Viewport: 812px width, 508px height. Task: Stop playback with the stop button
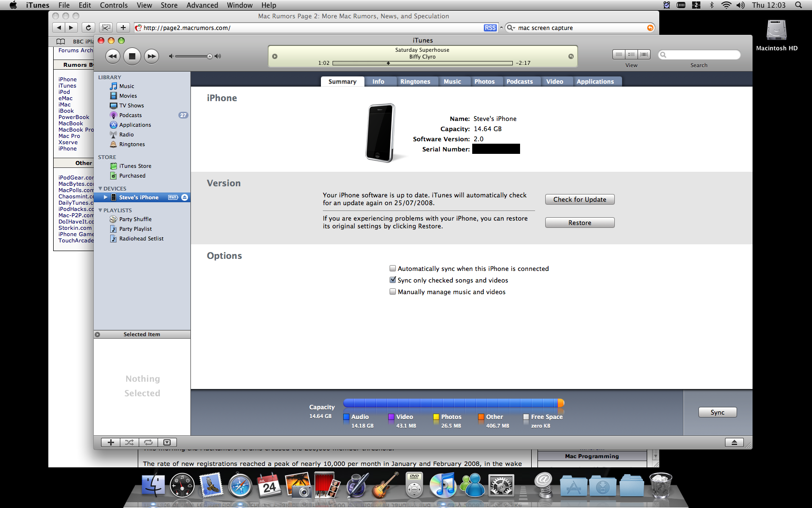(132, 56)
